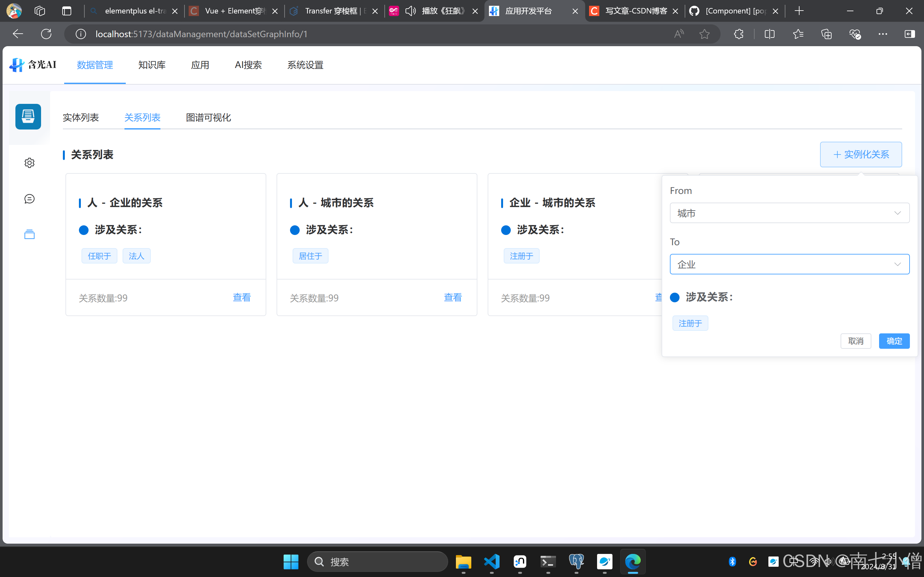
Task: Open the browser extensions puzzle icon
Action: click(739, 34)
